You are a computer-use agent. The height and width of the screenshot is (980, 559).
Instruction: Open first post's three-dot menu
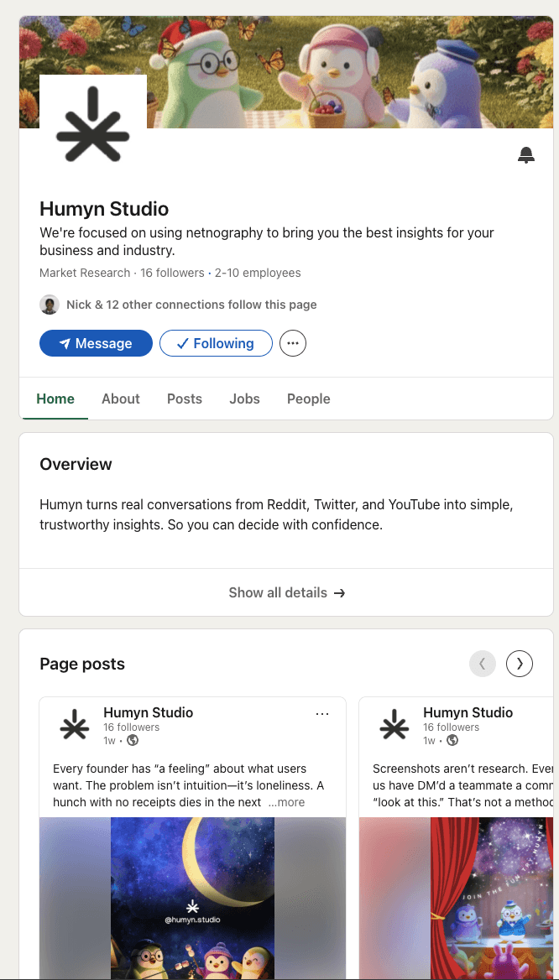[x=322, y=714]
